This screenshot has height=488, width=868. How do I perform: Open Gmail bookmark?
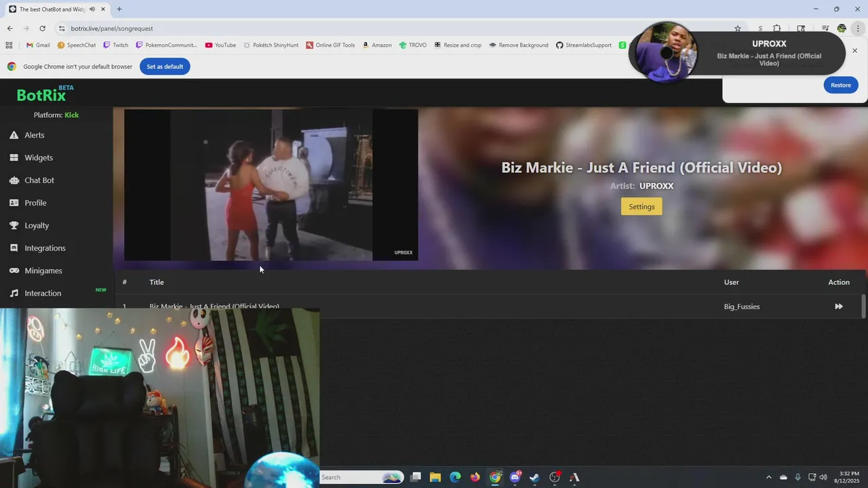38,45
